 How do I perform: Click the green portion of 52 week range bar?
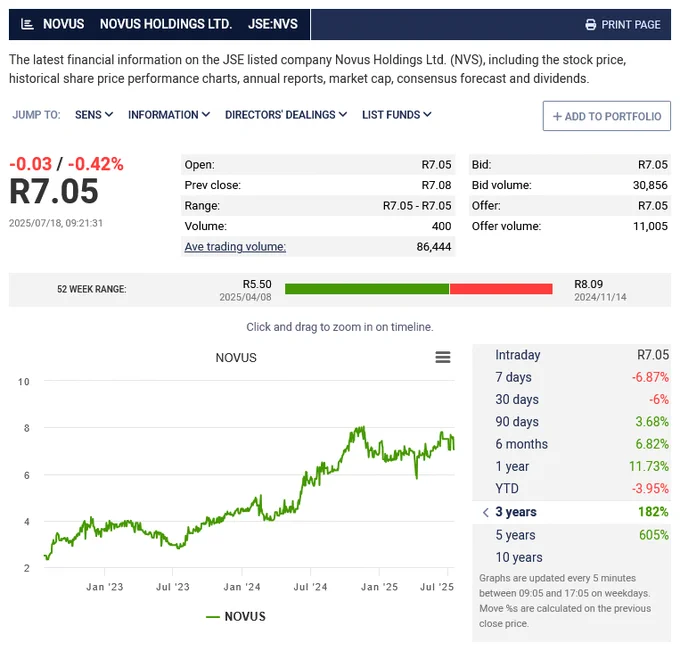click(x=367, y=289)
